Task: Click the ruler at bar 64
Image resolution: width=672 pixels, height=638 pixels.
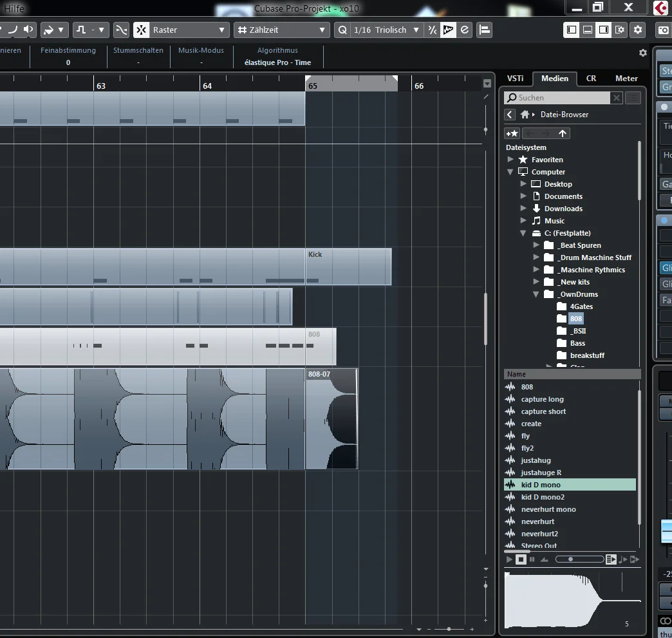Action: point(207,86)
